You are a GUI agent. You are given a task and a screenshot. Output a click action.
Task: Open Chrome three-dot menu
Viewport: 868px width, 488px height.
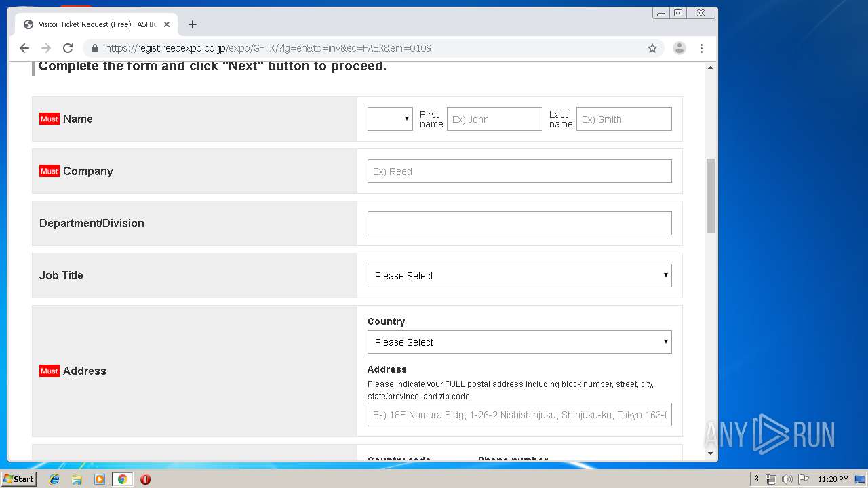pos(701,48)
